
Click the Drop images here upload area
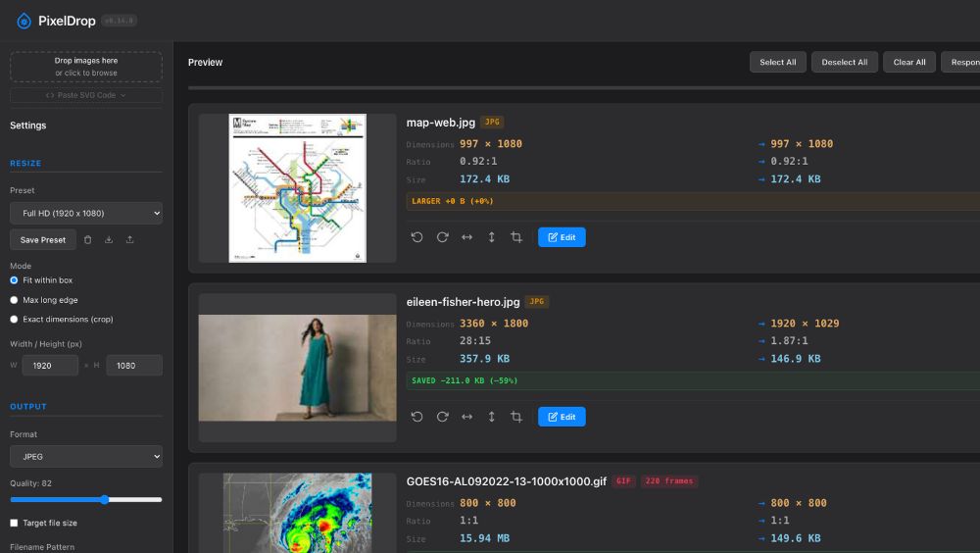(x=86, y=67)
